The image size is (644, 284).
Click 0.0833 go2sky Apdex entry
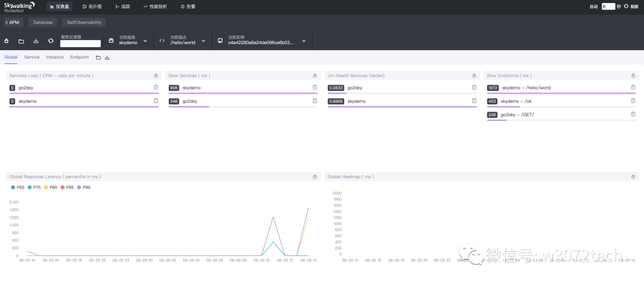402,88
